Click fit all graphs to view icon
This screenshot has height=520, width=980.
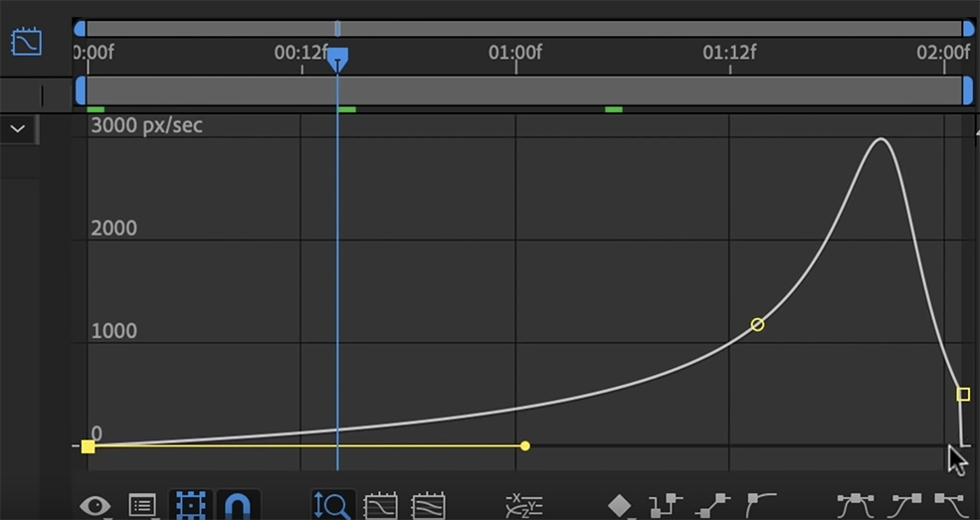[x=428, y=506]
